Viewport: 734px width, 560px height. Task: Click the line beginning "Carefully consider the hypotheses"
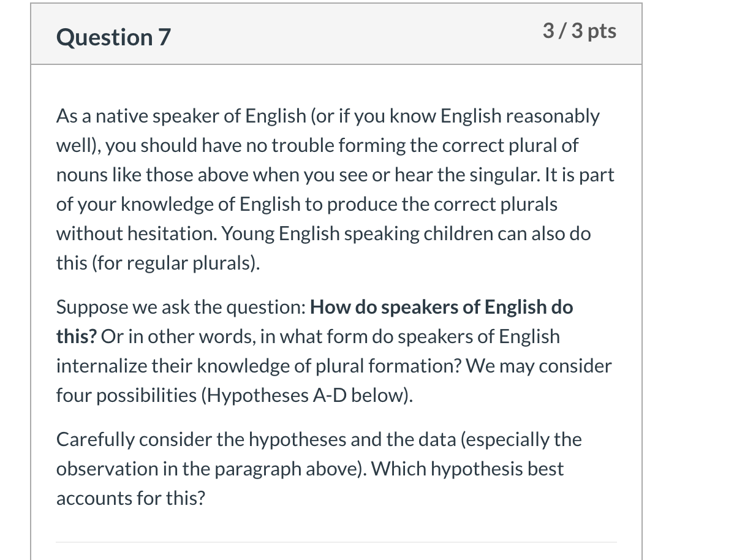coord(319,440)
